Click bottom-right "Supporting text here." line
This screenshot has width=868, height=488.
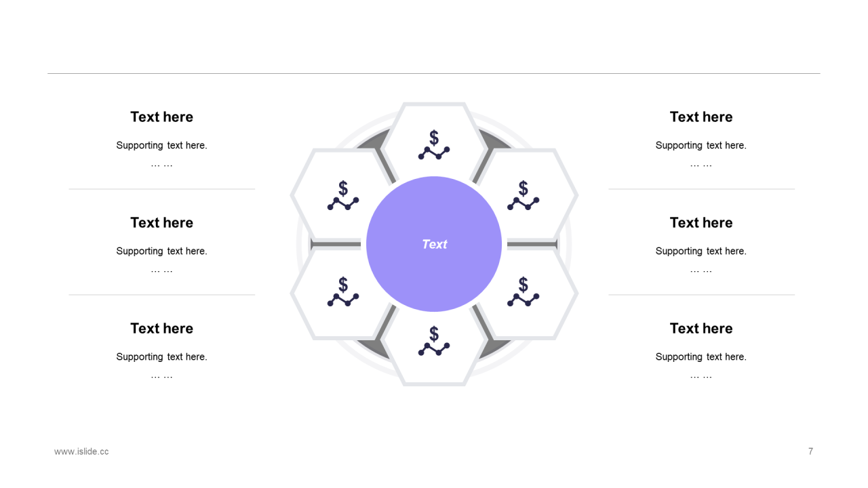[701, 357]
